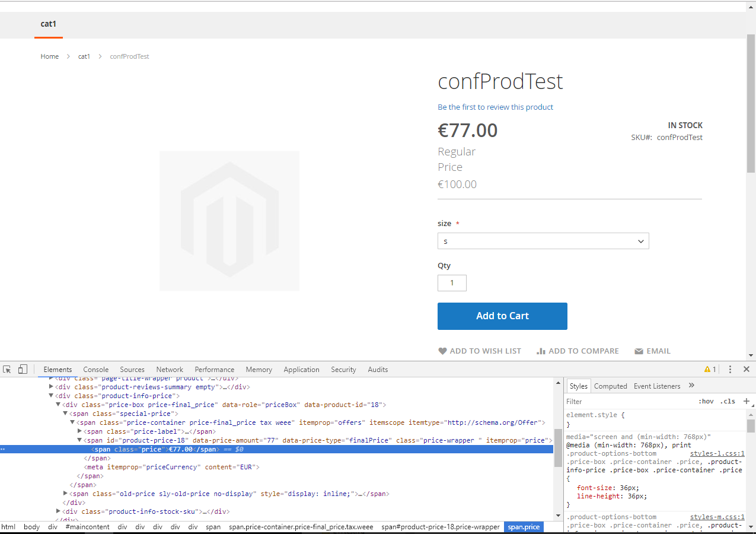The height and width of the screenshot is (534, 756).
Task: Switch to the Computed pane tab
Action: (x=611, y=386)
